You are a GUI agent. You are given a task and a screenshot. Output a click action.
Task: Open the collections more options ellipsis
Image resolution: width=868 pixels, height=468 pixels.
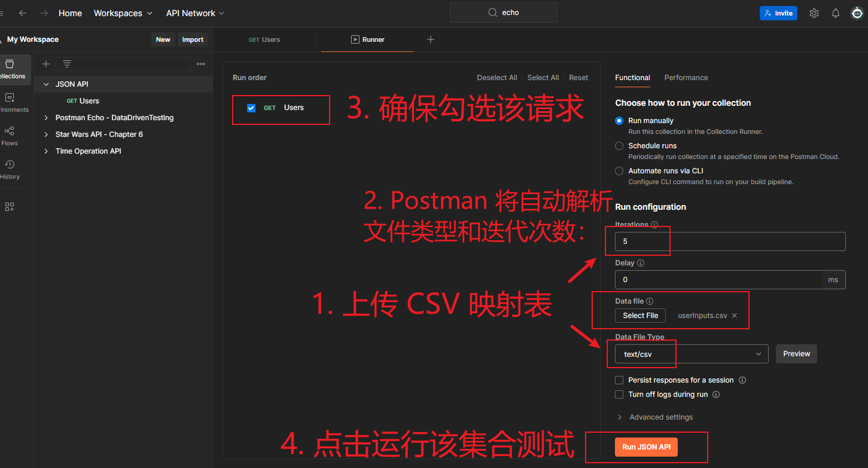[201, 64]
